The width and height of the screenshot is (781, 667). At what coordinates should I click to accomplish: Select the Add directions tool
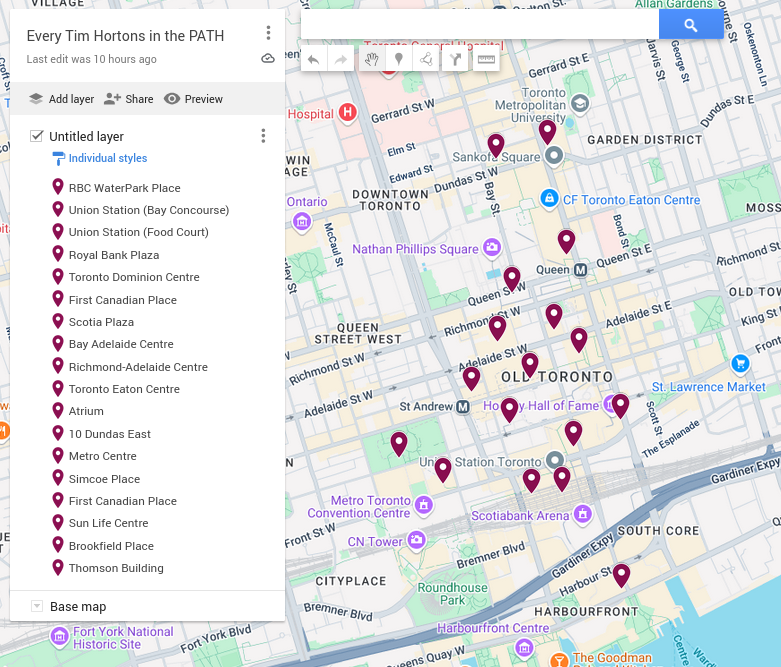point(456,59)
